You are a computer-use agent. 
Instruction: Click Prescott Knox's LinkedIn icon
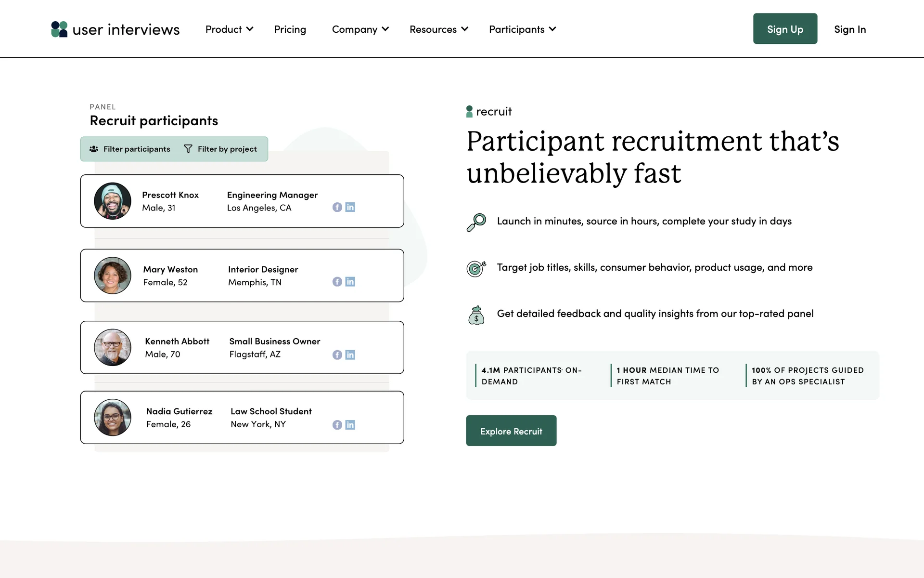(x=350, y=207)
